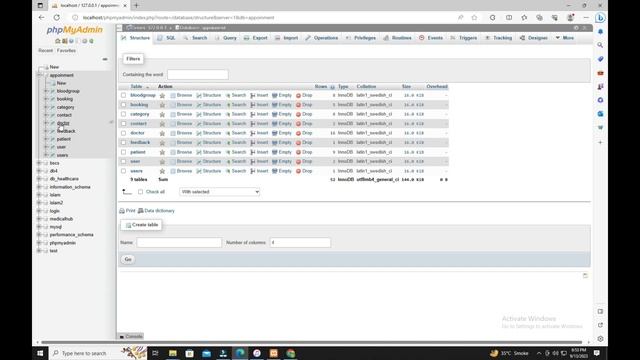Drop the bloodgroup table
This screenshot has height=360, width=640.
click(304, 95)
